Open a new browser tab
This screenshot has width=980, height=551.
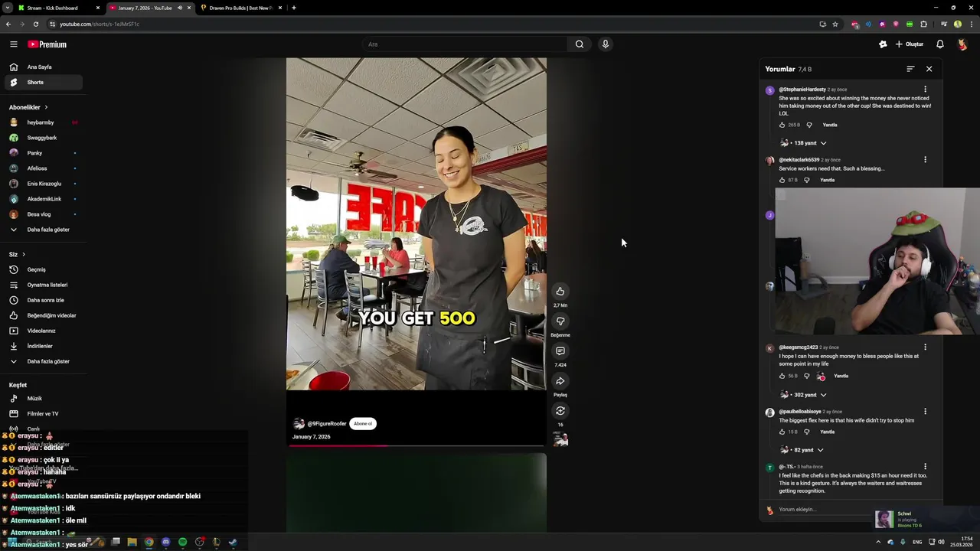pyautogui.click(x=294, y=8)
